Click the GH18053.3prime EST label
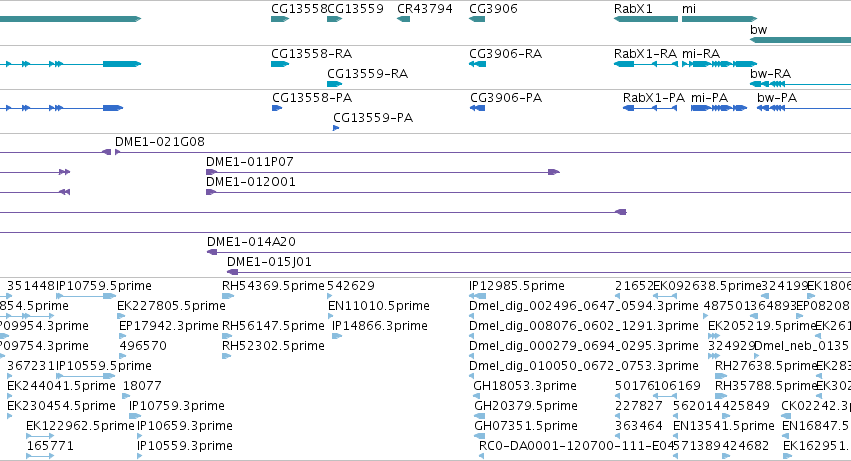Viewport: 851px width, 461px height. tap(525, 386)
